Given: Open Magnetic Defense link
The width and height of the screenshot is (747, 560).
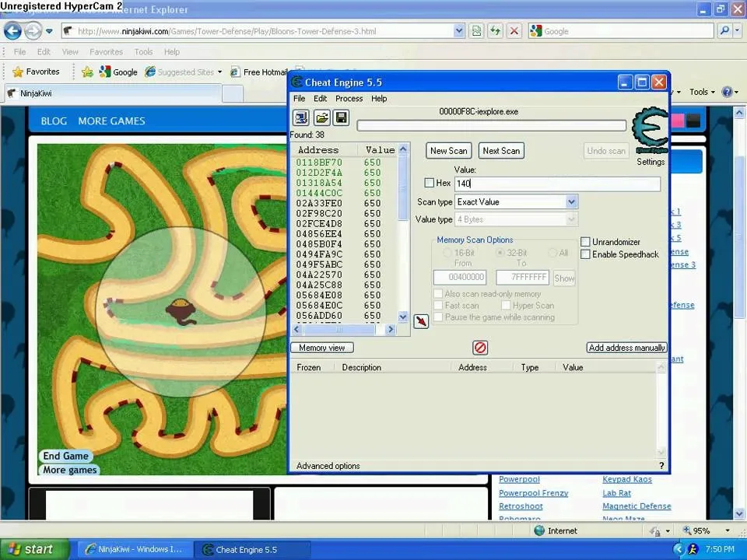Looking at the screenshot, I should coord(637,506).
